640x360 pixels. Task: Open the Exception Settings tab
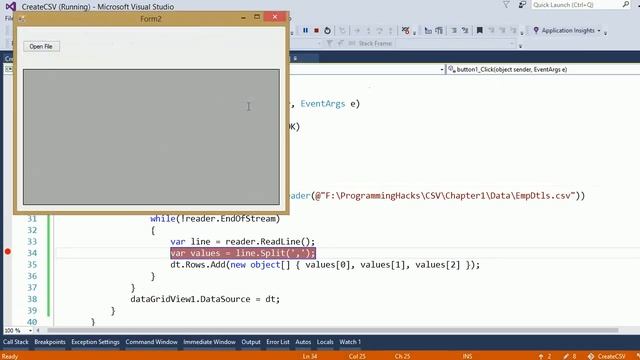pos(95,342)
